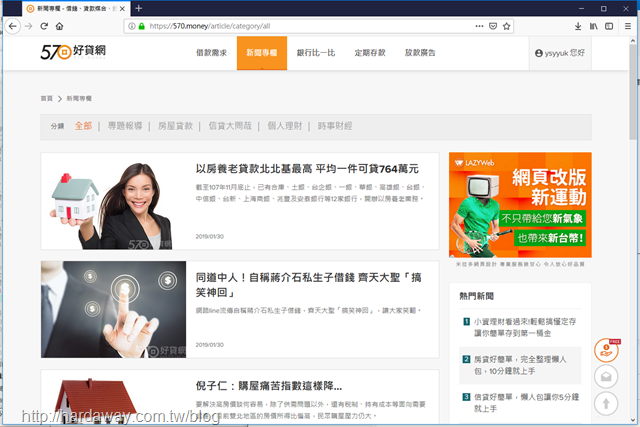The image size is (640, 427).
Task: Go to browser Home icon
Action: [x=60, y=26]
